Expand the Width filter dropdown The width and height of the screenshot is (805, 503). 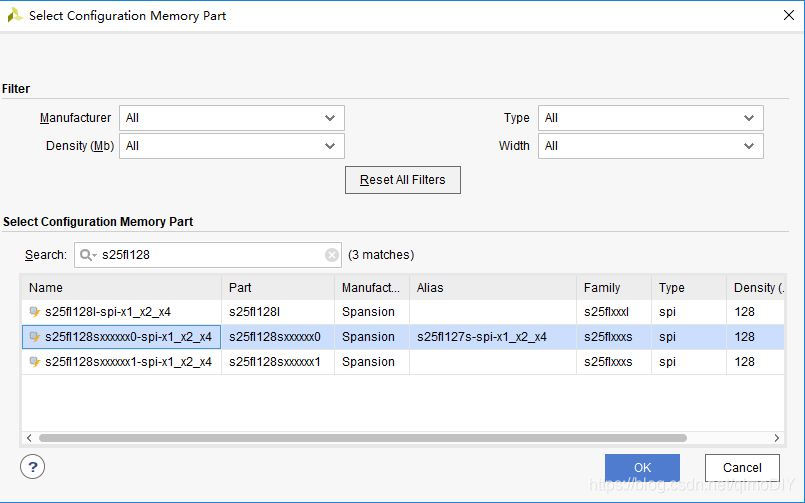click(x=650, y=146)
